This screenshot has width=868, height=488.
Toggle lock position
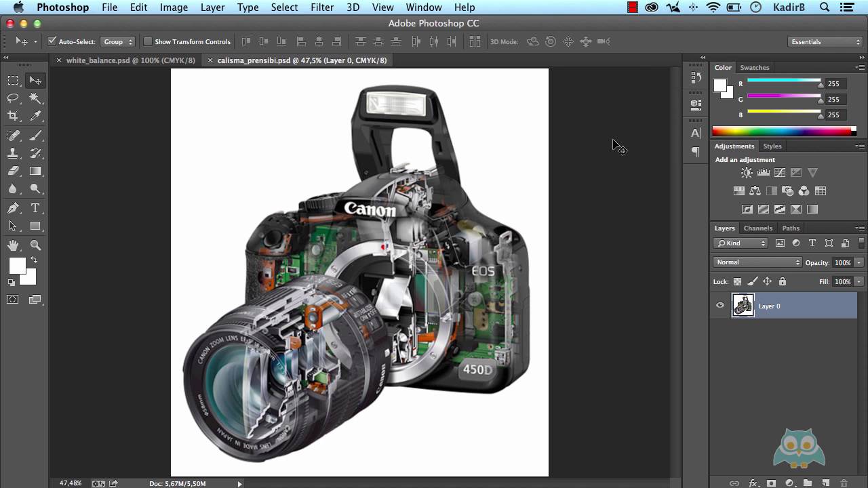pos(768,281)
